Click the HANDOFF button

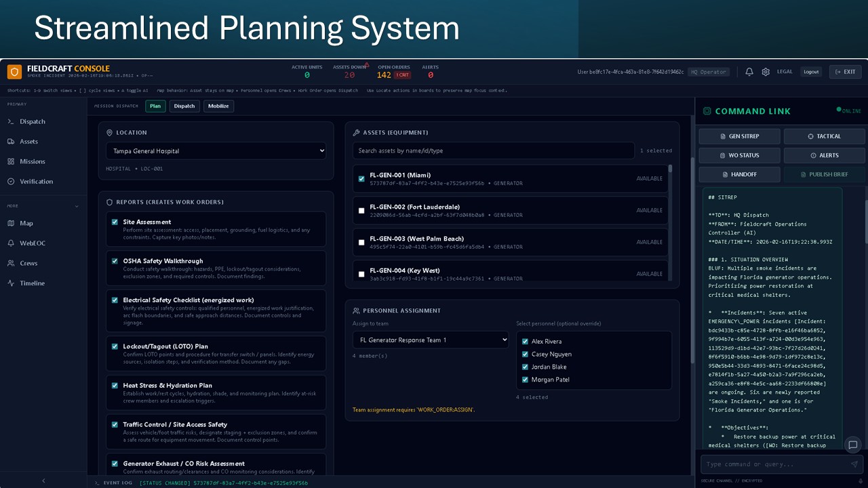click(x=740, y=174)
